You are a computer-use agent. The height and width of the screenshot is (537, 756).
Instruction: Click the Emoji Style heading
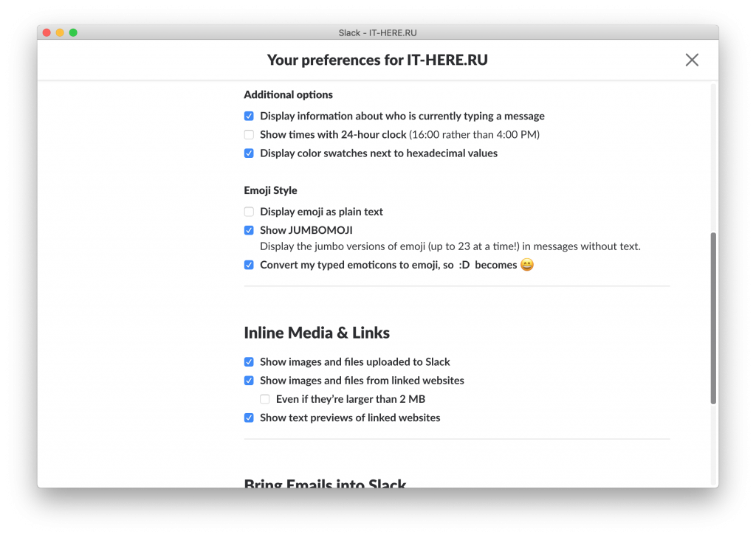[x=270, y=190]
